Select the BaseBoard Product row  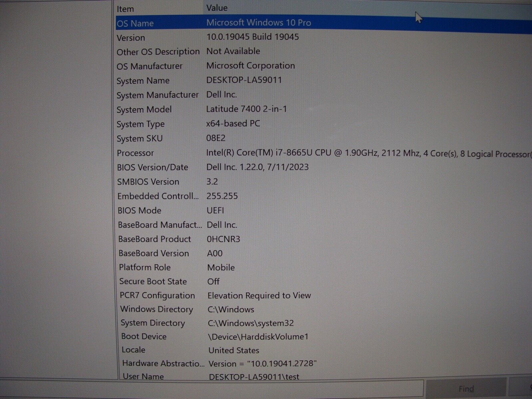(155, 239)
